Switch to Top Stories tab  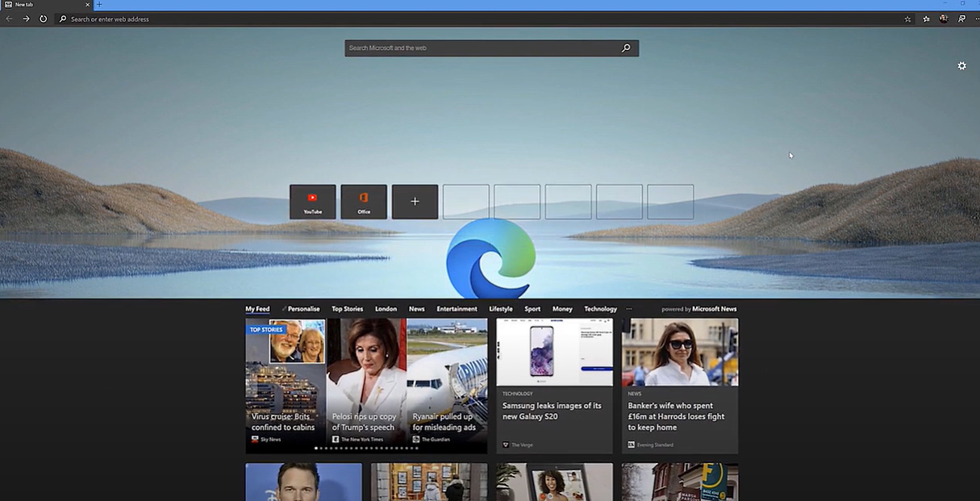pos(348,309)
